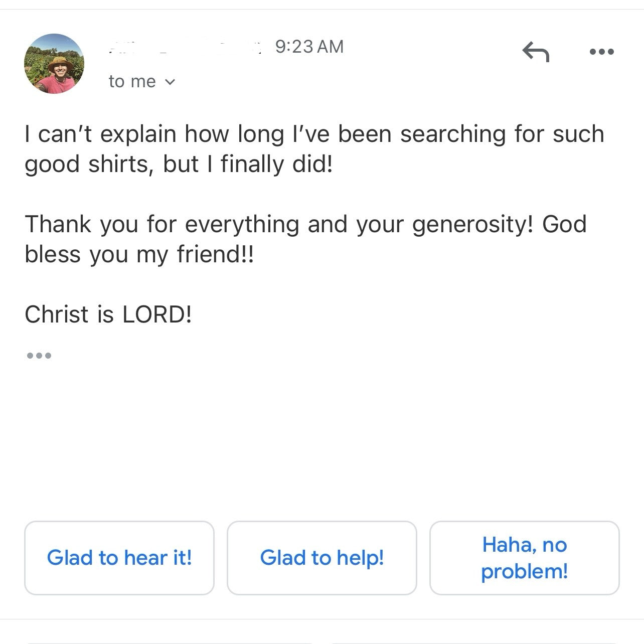
Task: Click the word "generosity" in the message
Action: tap(472, 224)
